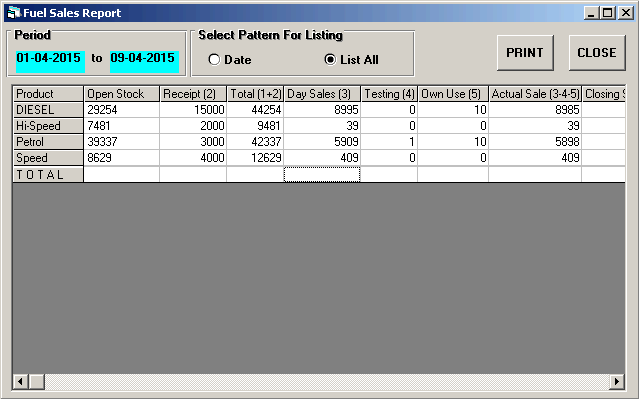
Task: Click Petrol open stock value 39337
Action: point(121,142)
